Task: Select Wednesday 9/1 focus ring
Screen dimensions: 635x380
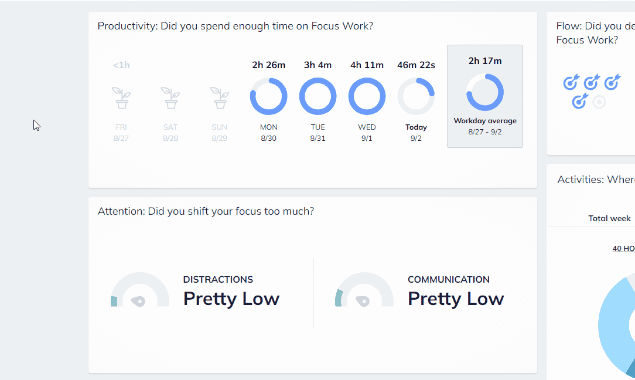Action: (x=367, y=96)
